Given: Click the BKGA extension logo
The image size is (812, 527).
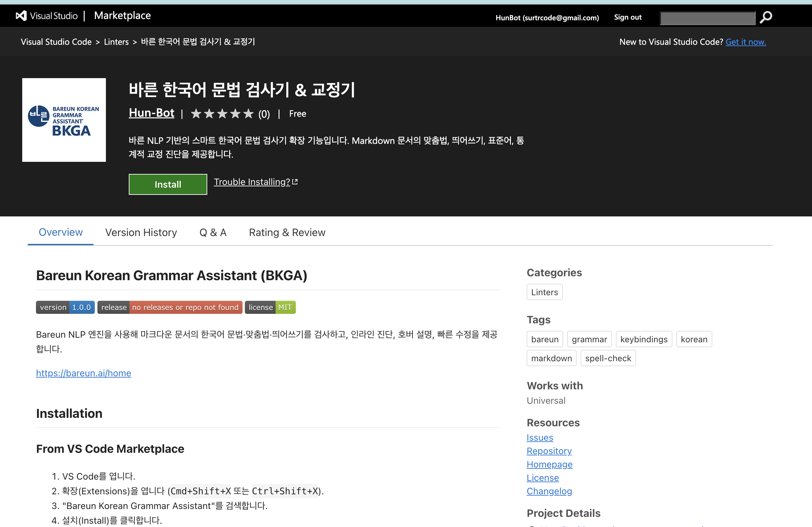Looking at the screenshot, I should (x=64, y=120).
